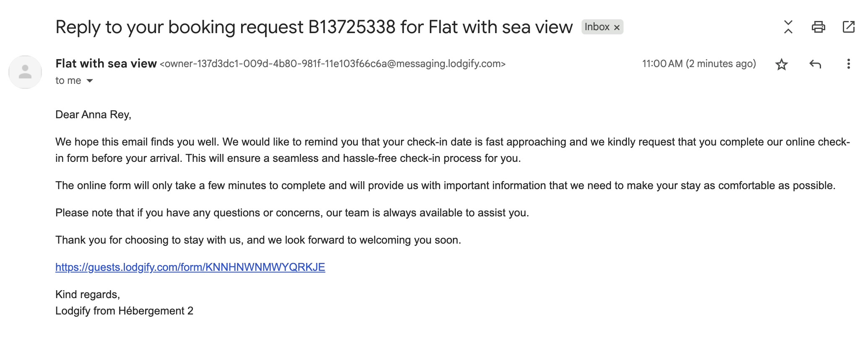Screen dimensions: 868x343
Task: Click the sender's gray avatar icon
Action: (x=25, y=72)
